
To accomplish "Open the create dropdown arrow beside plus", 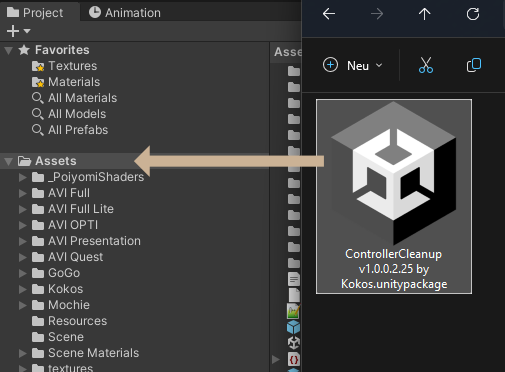I will [27, 31].
